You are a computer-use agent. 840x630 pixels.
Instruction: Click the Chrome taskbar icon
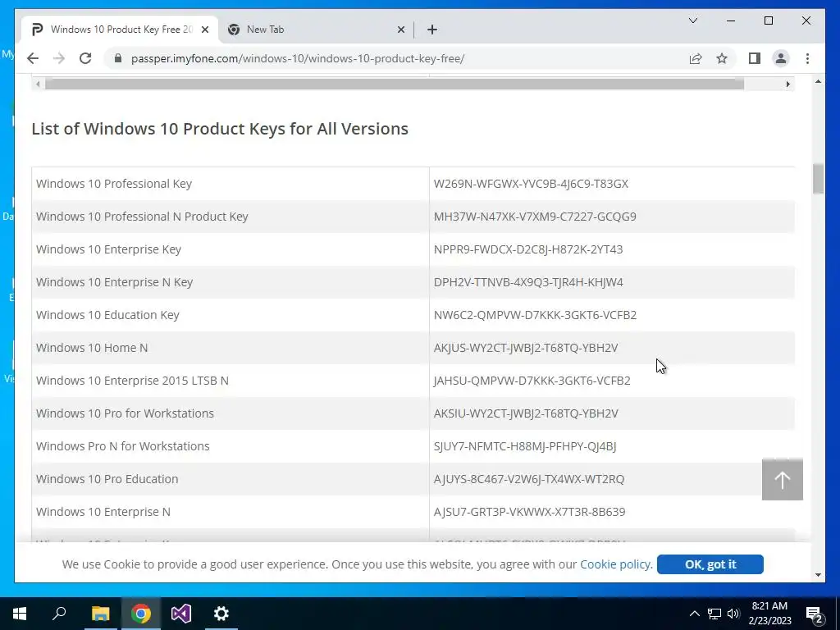point(140,614)
